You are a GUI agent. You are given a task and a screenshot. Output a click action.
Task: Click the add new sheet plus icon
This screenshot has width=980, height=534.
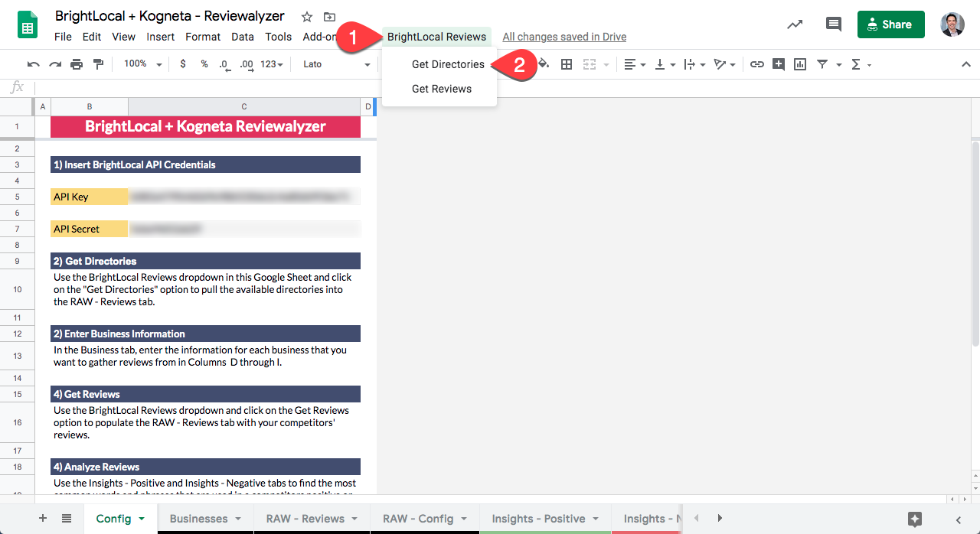(41, 518)
